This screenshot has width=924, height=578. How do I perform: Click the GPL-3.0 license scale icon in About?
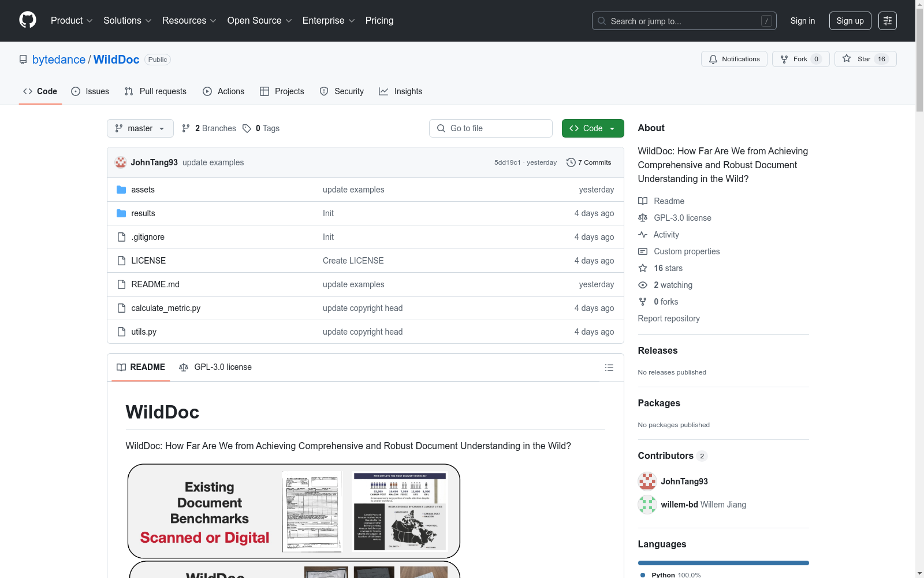[643, 218]
